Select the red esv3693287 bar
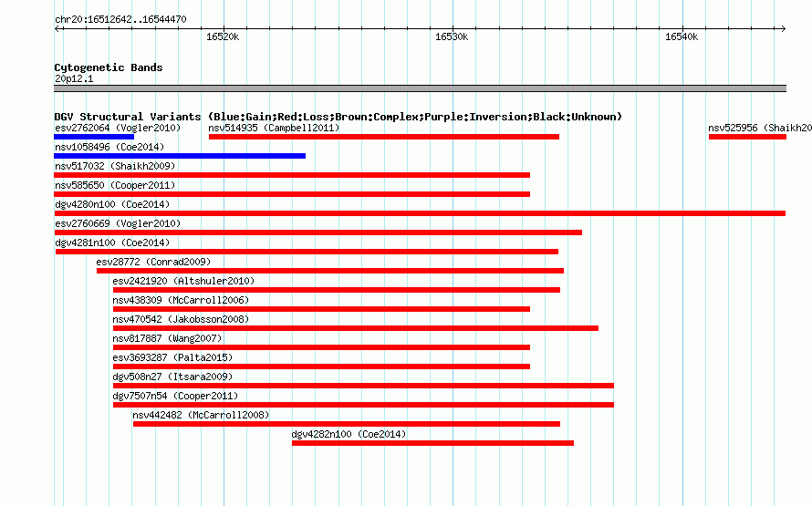 (321, 367)
